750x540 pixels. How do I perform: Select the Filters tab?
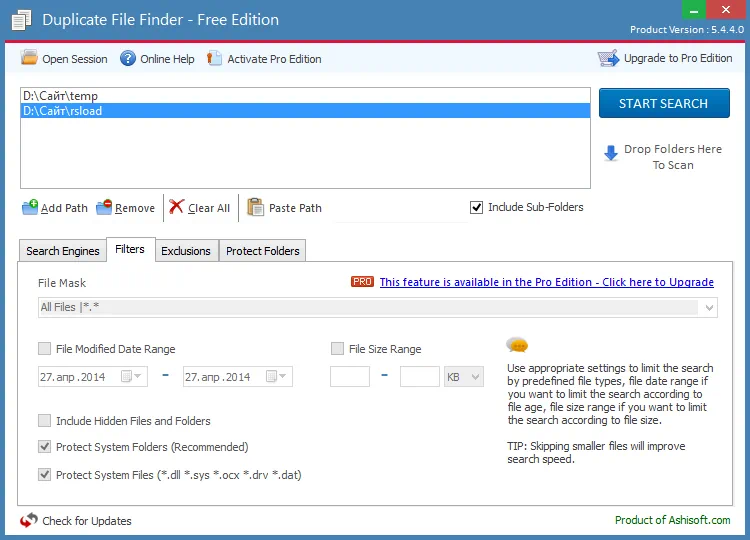pyautogui.click(x=130, y=249)
